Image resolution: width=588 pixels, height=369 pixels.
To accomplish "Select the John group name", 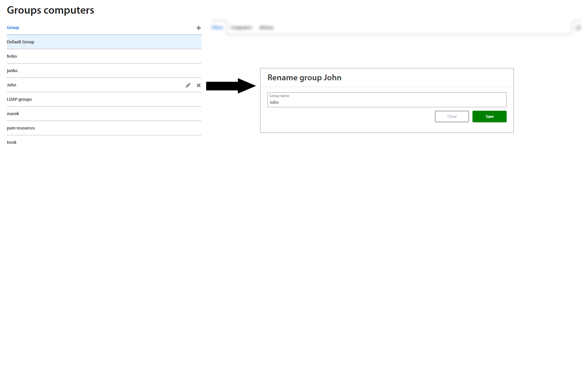I will (12, 85).
